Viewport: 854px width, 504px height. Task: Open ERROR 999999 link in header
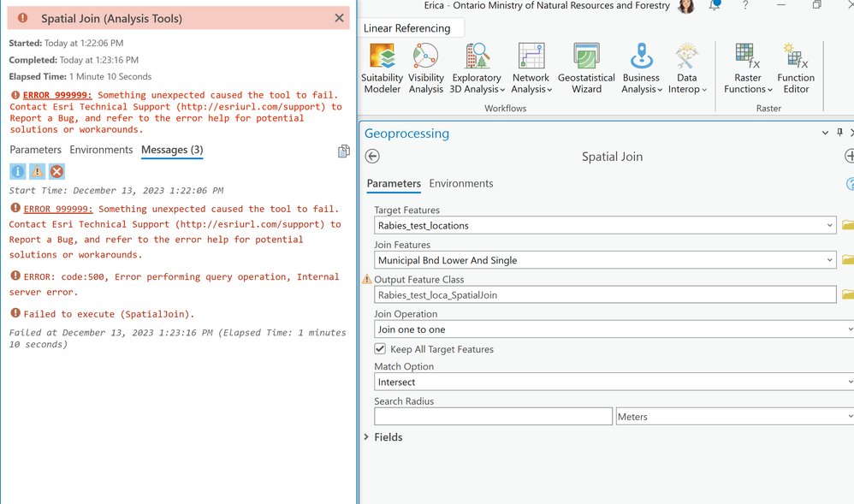pos(57,95)
